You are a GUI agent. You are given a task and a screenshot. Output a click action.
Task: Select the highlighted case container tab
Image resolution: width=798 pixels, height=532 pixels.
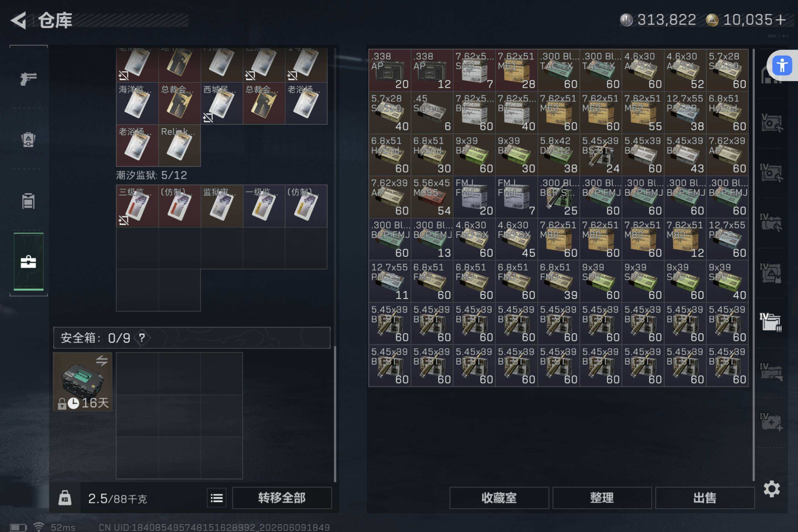click(29, 262)
